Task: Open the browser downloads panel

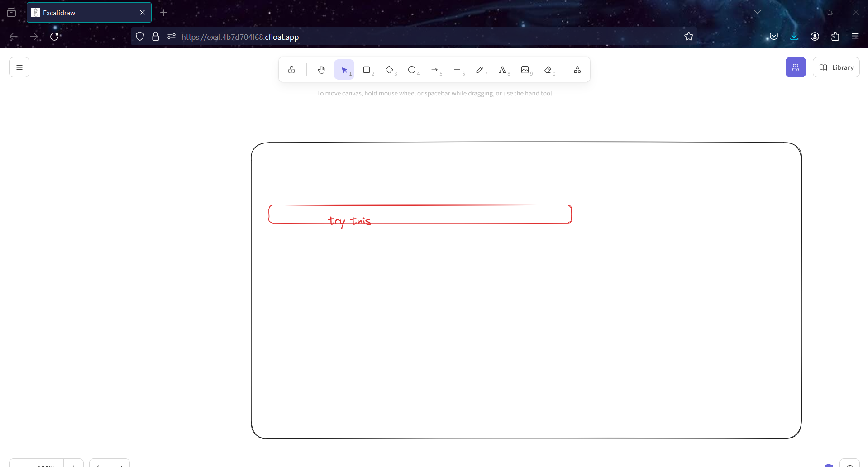Action: (794, 37)
